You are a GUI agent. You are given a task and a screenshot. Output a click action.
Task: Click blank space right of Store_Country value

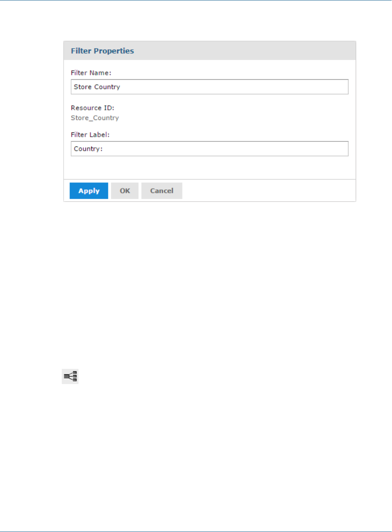click(x=233, y=118)
